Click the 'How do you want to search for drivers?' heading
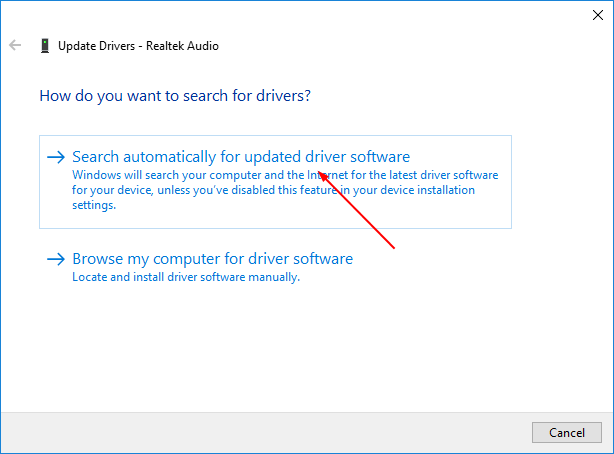 click(175, 96)
